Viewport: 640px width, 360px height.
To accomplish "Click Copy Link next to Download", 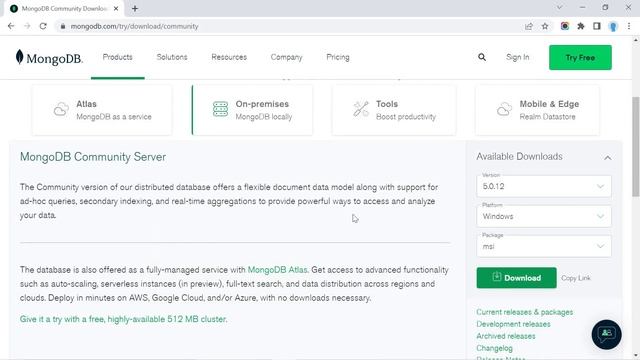I will click(576, 278).
